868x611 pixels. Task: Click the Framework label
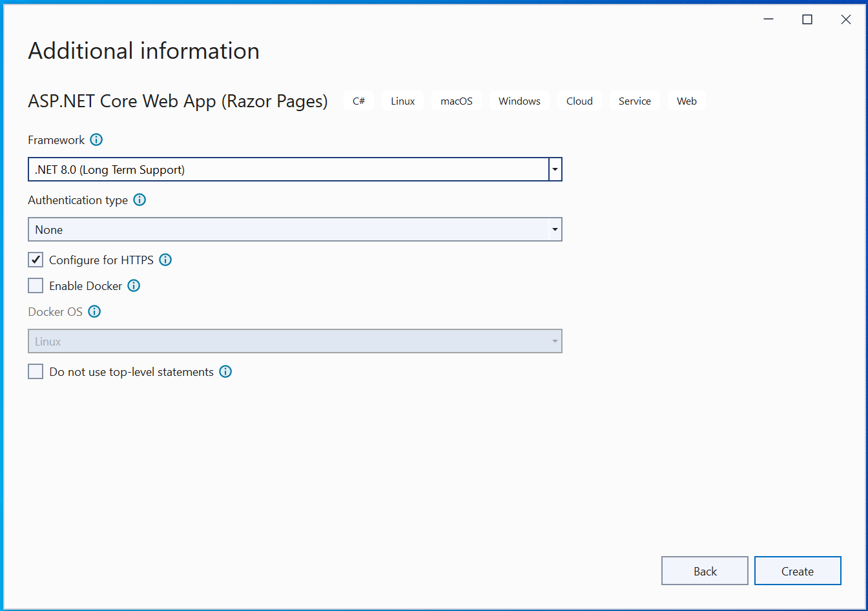(x=56, y=140)
